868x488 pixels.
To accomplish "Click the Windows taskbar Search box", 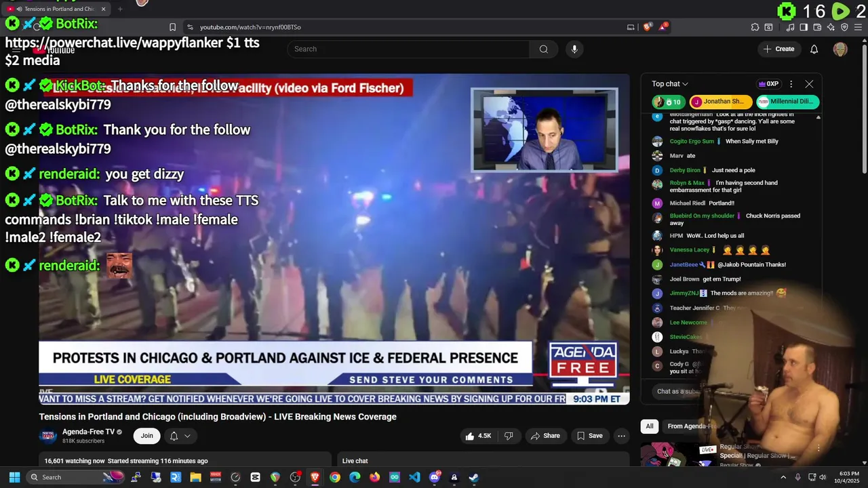I will coord(77,477).
